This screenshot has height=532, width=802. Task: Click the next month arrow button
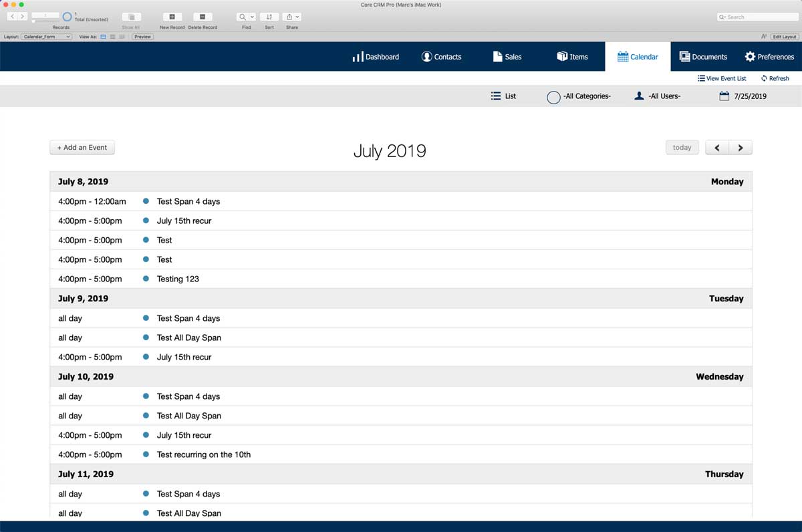pos(741,148)
